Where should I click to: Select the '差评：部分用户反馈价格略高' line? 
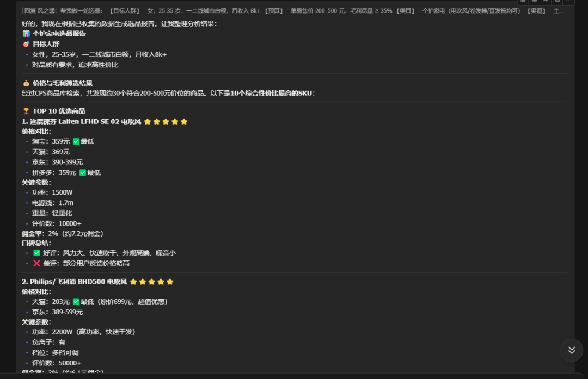pyautogui.click(x=81, y=263)
